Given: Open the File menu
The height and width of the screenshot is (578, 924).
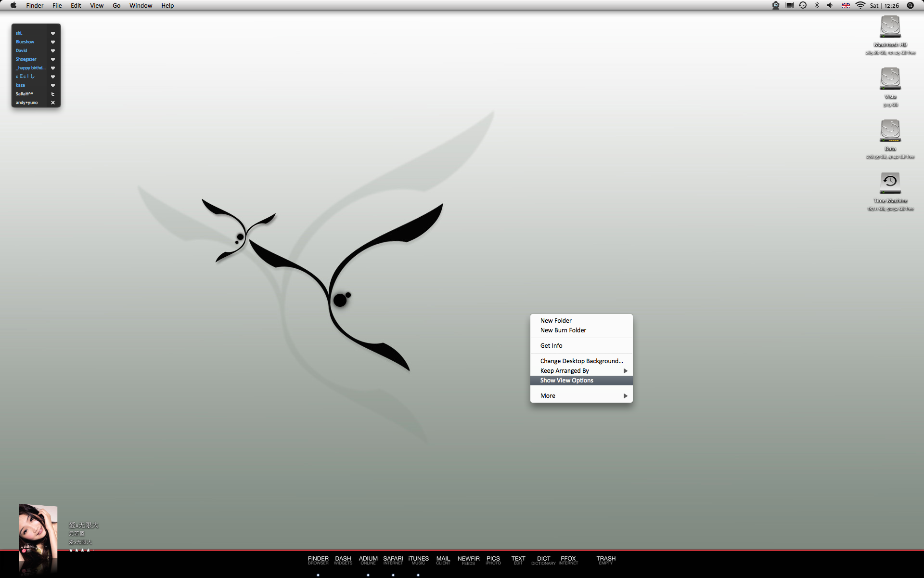Looking at the screenshot, I should [x=57, y=5].
